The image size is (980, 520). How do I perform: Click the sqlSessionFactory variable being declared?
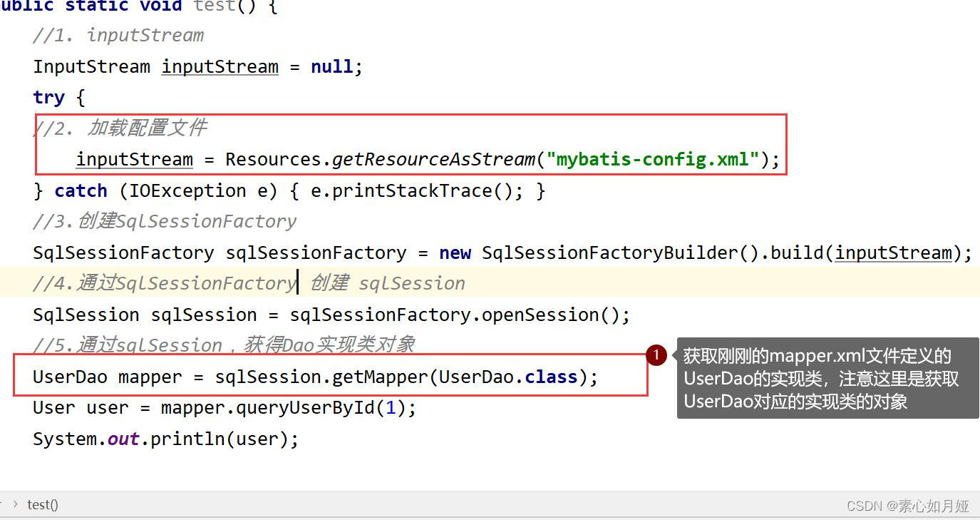[316, 253]
